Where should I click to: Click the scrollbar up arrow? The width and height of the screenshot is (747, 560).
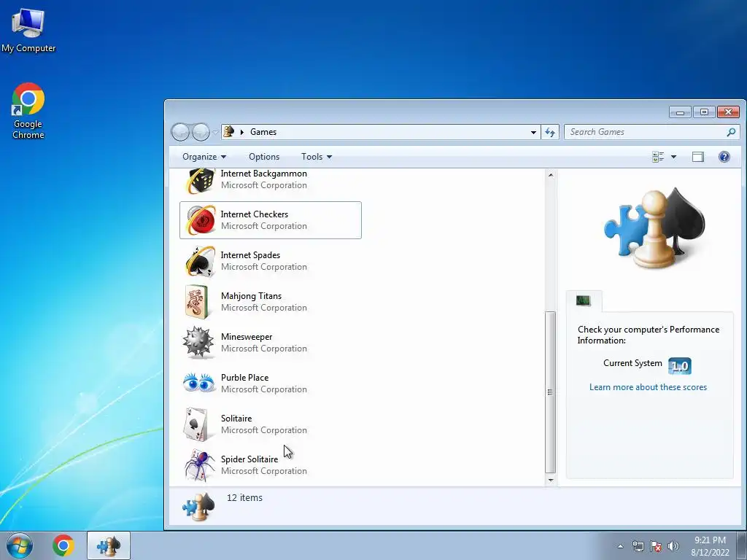point(551,175)
